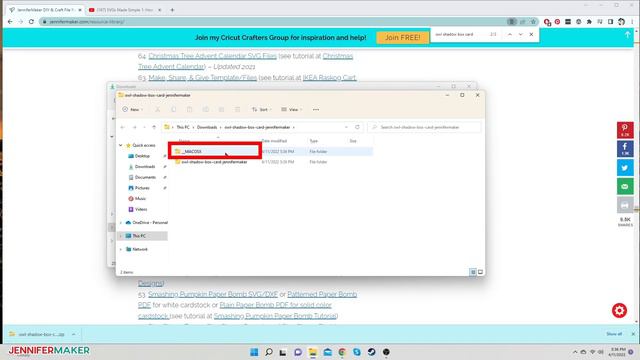
Task: Share page on Facebook
Action: tap(625, 149)
